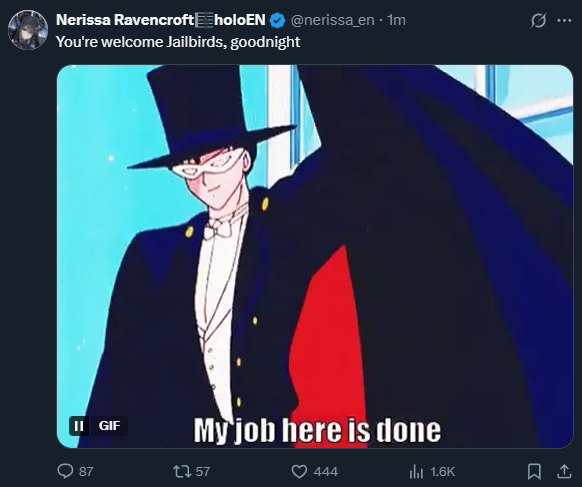Open the @nerissa_en handle link
The image size is (582, 487).
coord(332,20)
